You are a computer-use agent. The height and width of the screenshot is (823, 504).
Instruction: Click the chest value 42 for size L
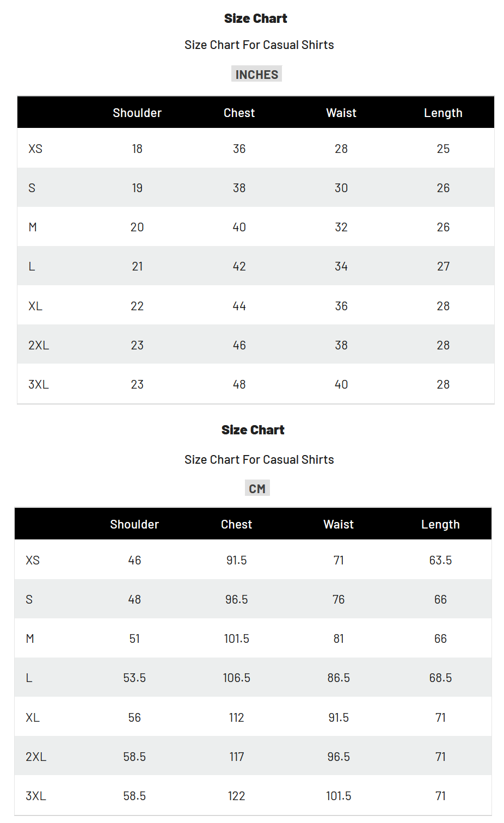(x=239, y=267)
